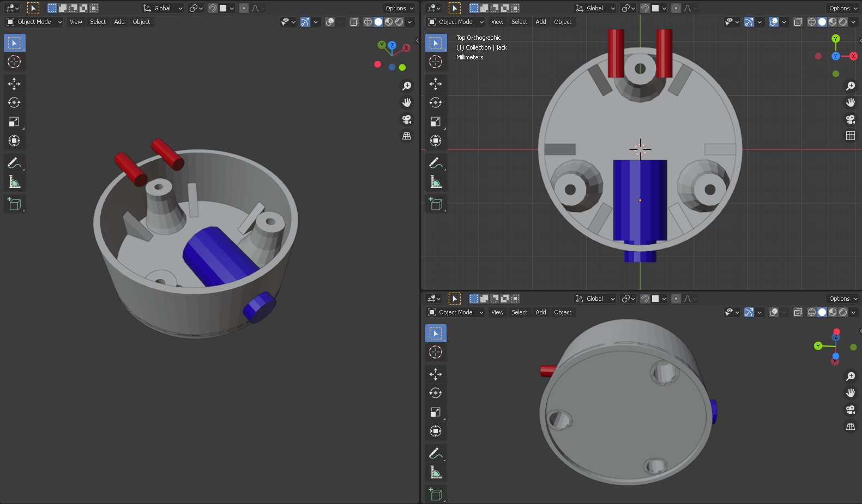The height and width of the screenshot is (504, 862).
Task: Open Global orientation dropdown in top-right viewport
Action: [x=595, y=8]
